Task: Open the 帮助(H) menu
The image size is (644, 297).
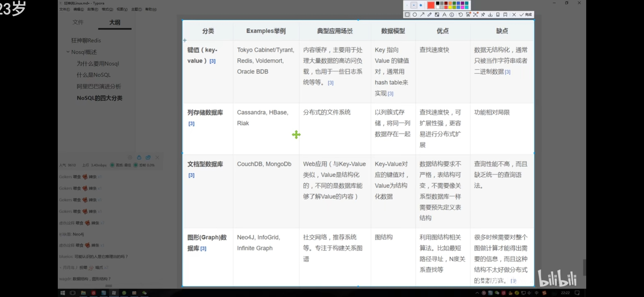Action: 151,9
